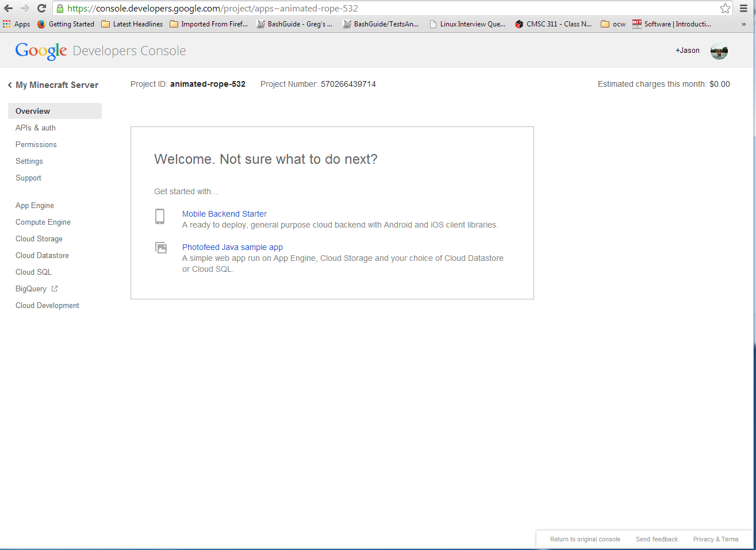Image resolution: width=756 pixels, height=550 pixels.
Task: Open the CMSC 311 - Class N... bookmark
Action: pyautogui.click(x=553, y=24)
